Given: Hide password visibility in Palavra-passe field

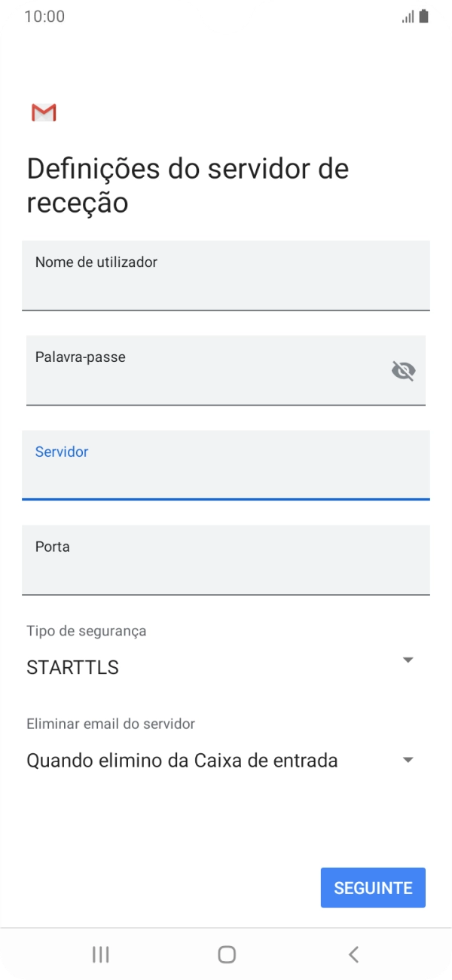Looking at the screenshot, I should click(405, 370).
